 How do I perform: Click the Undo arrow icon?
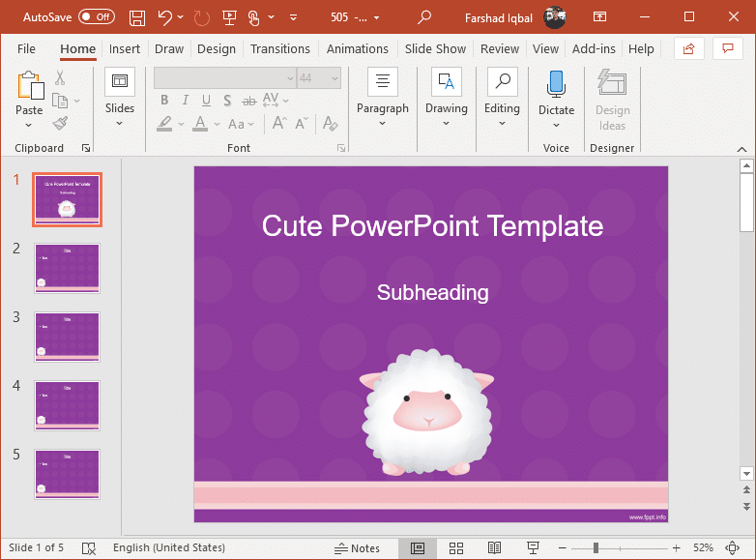point(165,17)
